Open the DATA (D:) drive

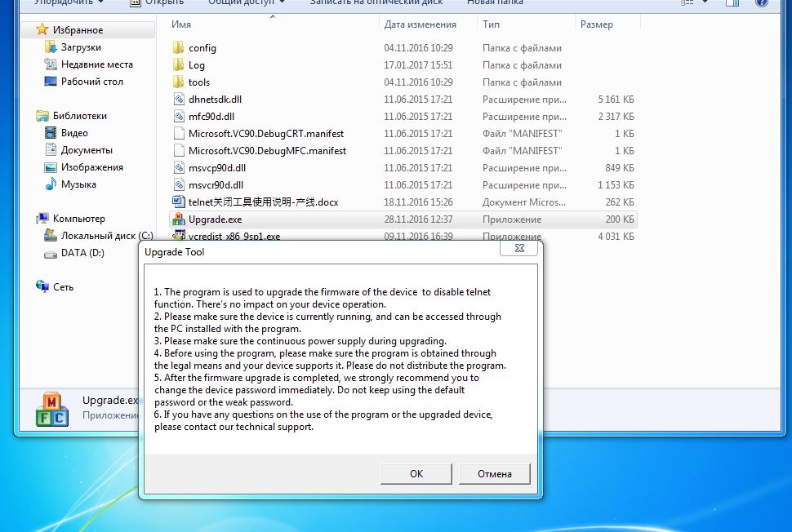[82, 253]
